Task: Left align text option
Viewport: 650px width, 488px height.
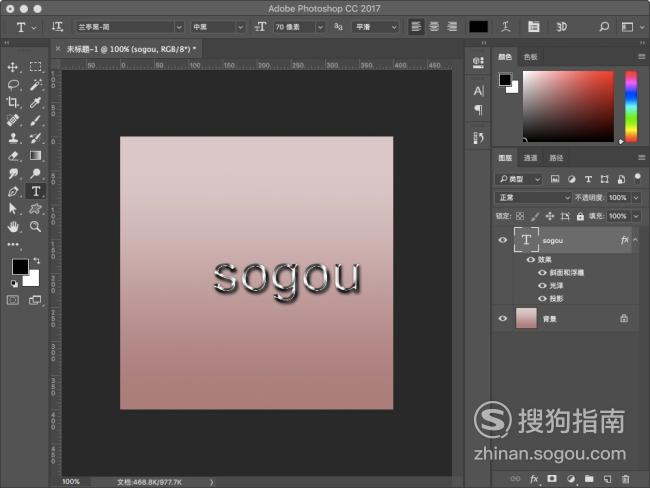Action: (416, 27)
